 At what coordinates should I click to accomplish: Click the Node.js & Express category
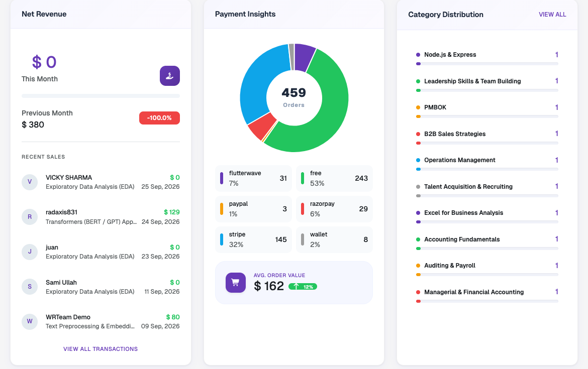pyautogui.click(x=450, y=55)
